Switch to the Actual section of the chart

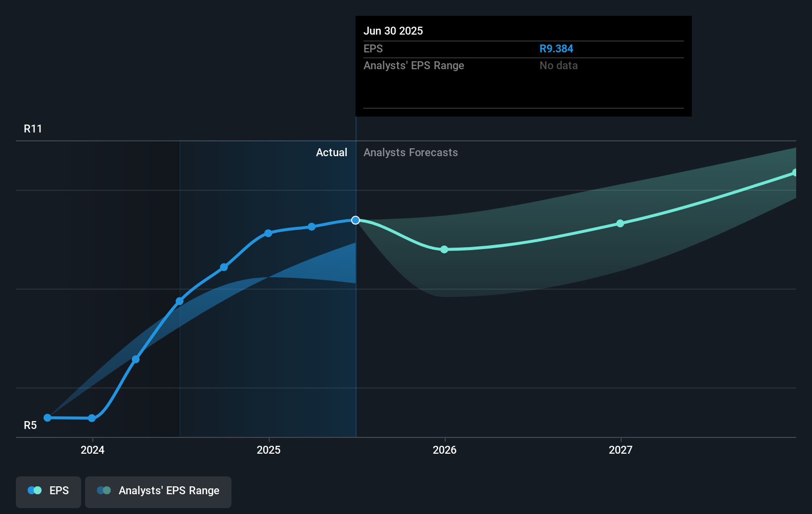pyautogui.click(x=331, y=152)
